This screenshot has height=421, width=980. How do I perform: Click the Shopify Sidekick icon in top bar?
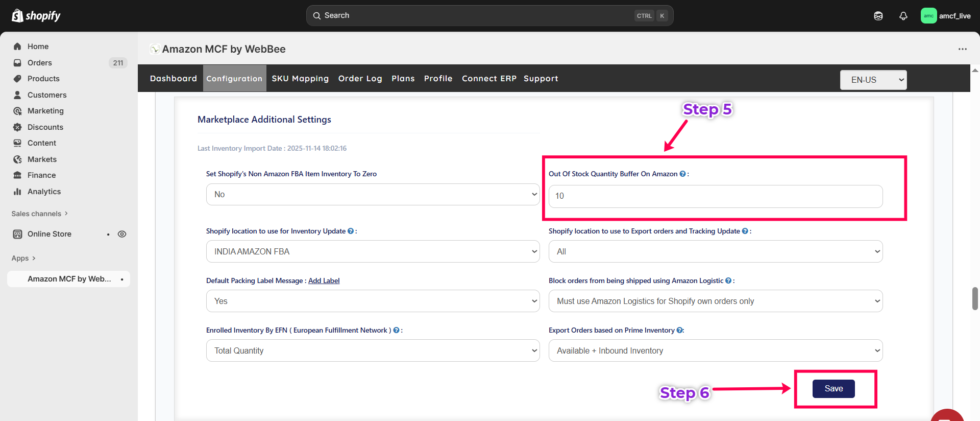(878, 16)
